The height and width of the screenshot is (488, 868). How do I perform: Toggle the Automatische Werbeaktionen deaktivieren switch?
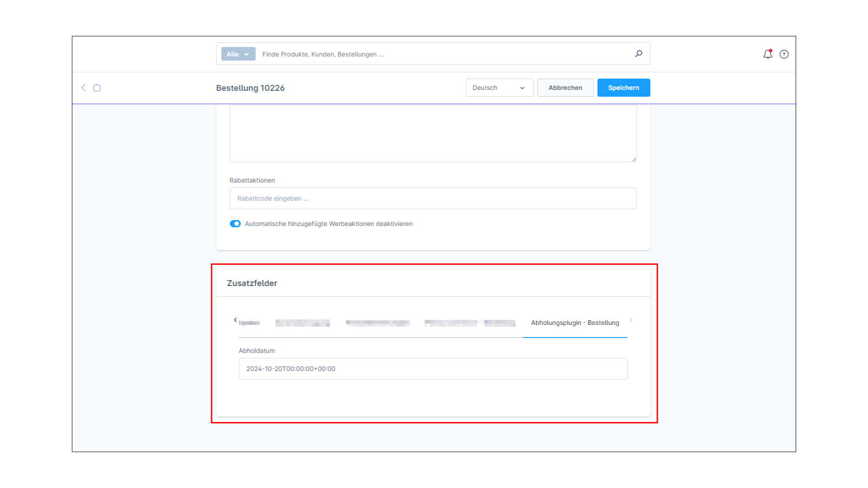(235, 224)
